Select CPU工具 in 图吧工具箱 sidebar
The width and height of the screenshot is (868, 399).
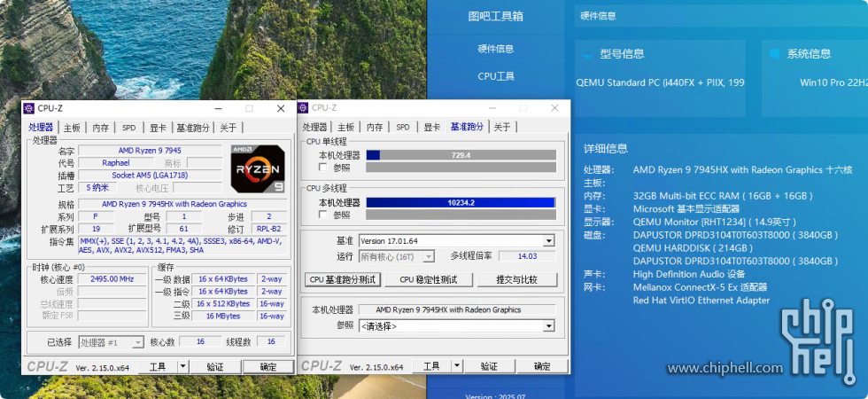point(495,76)
